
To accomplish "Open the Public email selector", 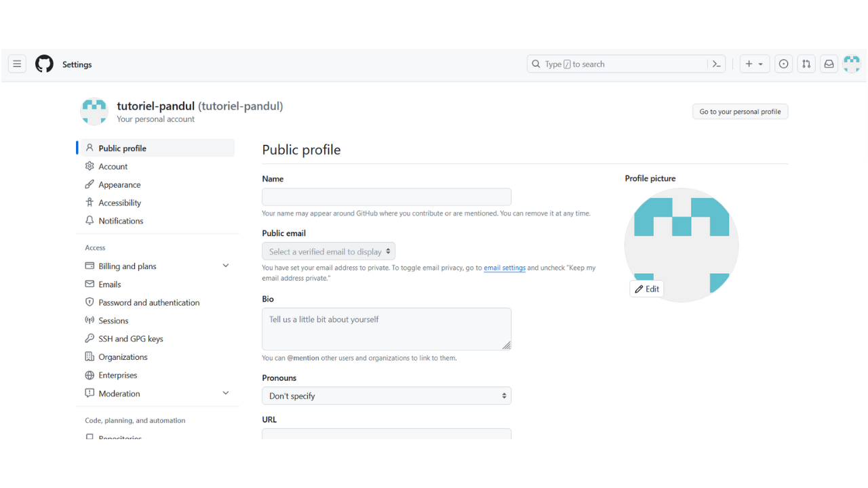I will coord(328,251).
